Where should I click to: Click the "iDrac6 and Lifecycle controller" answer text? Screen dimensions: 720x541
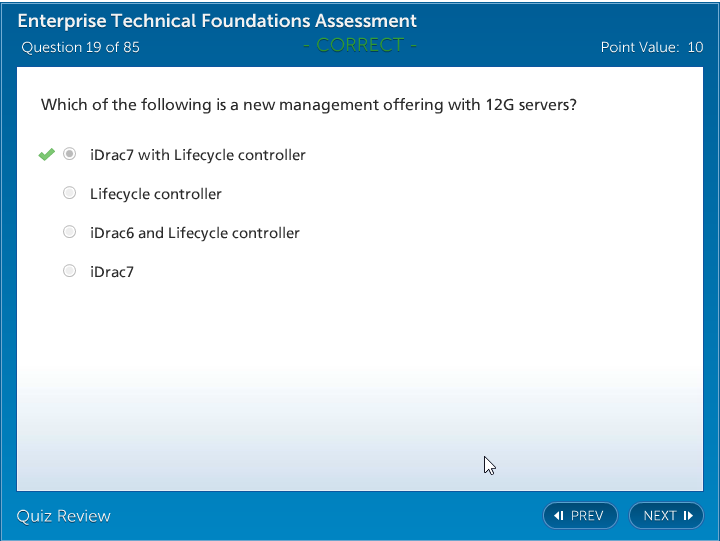[x=195, y=233]
